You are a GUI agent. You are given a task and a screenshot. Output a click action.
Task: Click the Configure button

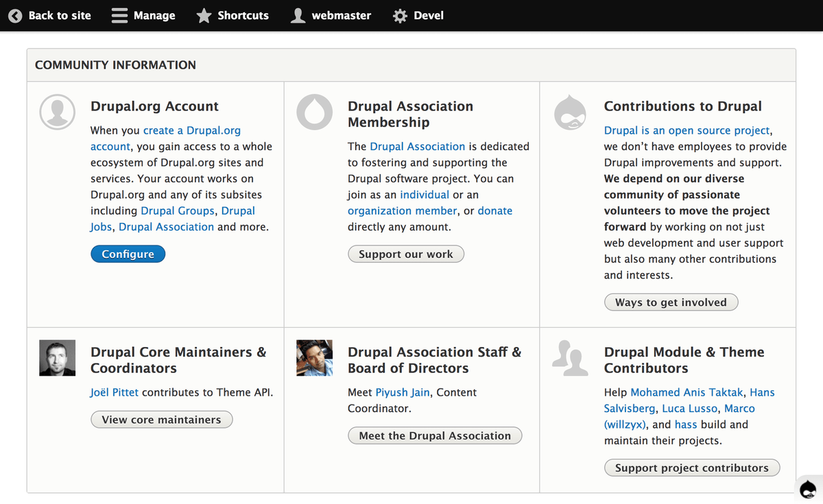[x=128, y=254]
